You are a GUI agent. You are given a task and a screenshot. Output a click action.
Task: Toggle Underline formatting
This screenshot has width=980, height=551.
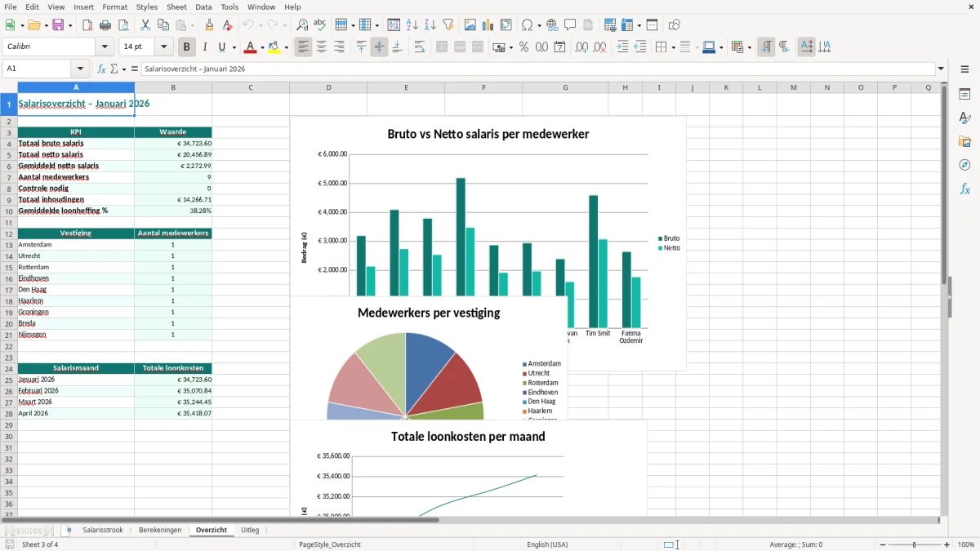(x=222, y=47)
